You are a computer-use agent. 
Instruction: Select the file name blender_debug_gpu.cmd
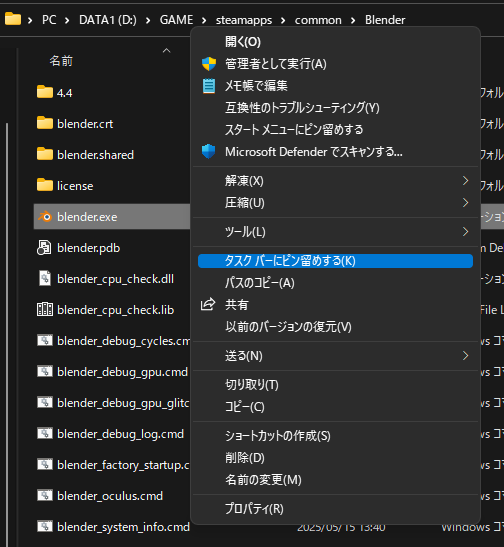[122, 372]
